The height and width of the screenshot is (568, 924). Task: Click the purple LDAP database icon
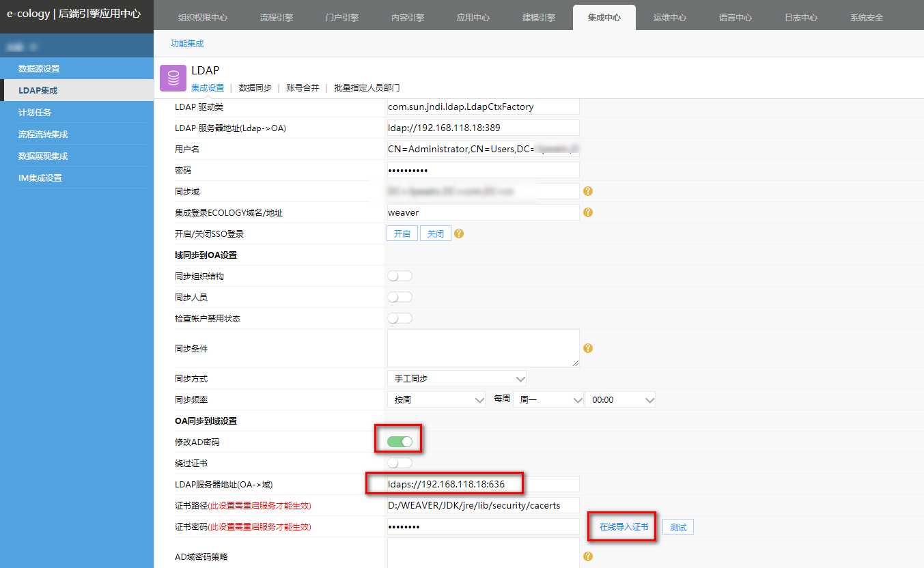(x=173, y=79)
